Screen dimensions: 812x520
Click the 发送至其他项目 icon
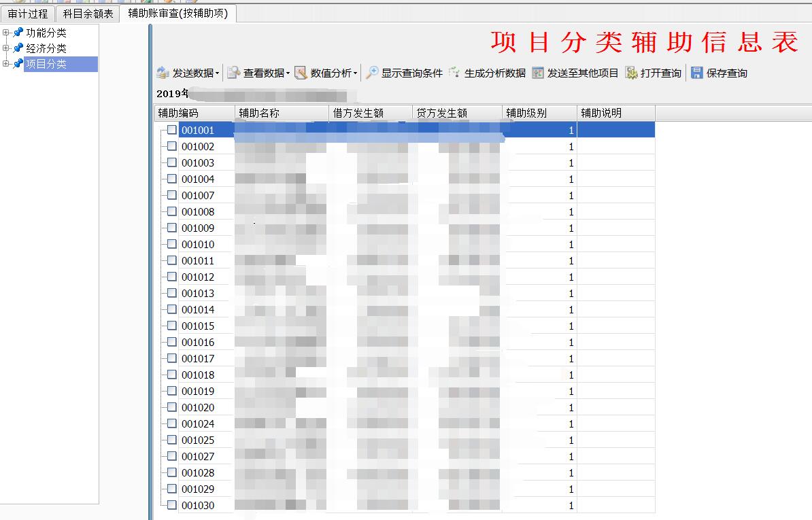tap(538, 73)
